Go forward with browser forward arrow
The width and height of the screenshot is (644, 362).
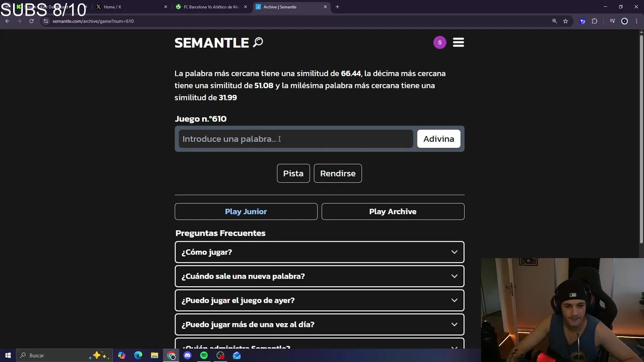[19, 21]
